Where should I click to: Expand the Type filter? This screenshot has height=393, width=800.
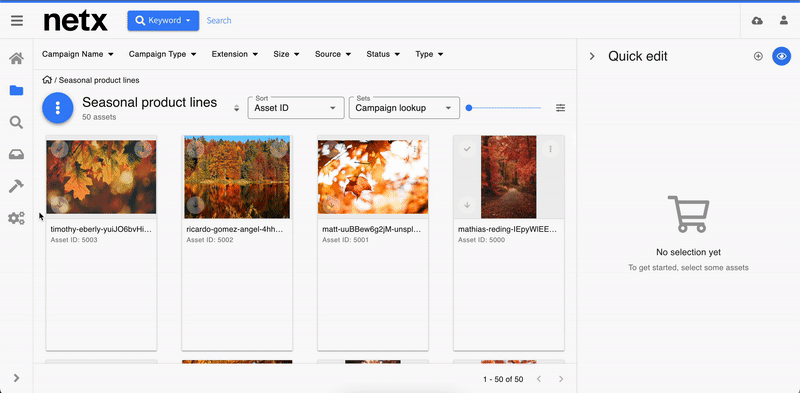pyautogui.click(x=429, y=54)
